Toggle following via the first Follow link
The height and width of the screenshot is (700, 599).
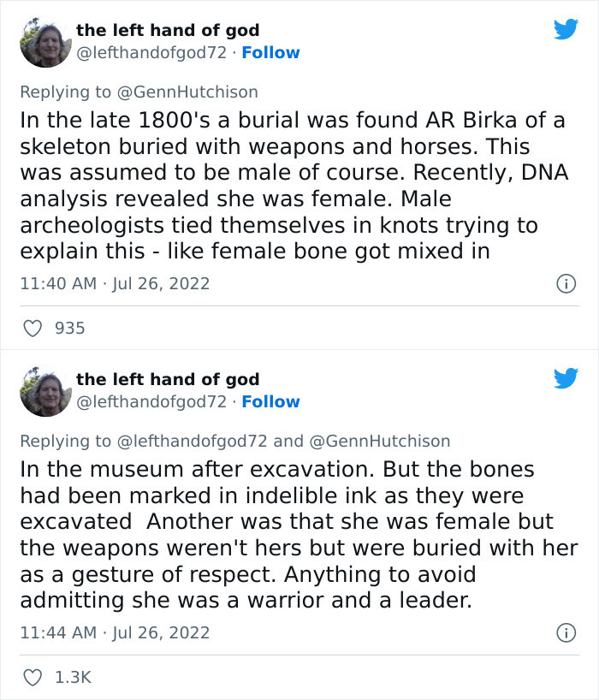[270, 53]
